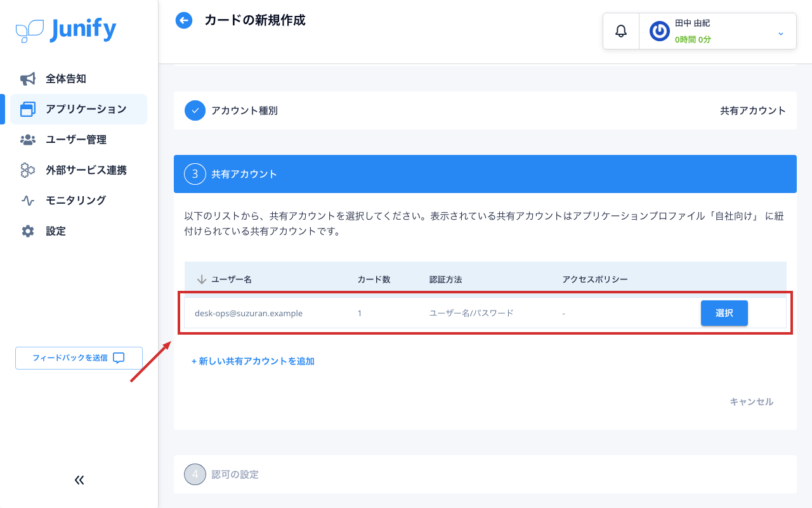Expand the 田中 由紀 user dropdown

pyautogui.click(x=780, y=33)
